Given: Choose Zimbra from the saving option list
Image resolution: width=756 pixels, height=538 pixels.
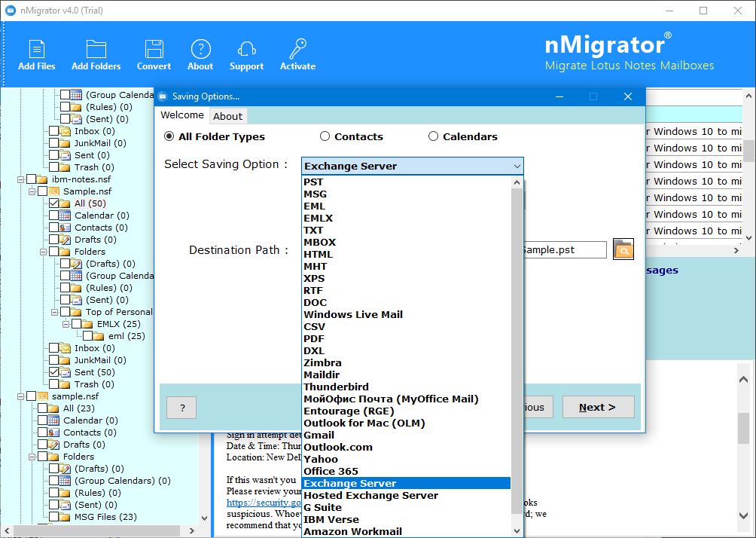Looking at the screenshot, I should [407, 363].
